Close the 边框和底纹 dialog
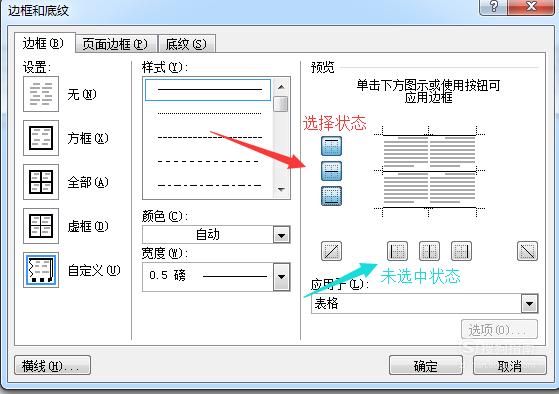This screenshot has height=394, width=559. pos(531,7)
